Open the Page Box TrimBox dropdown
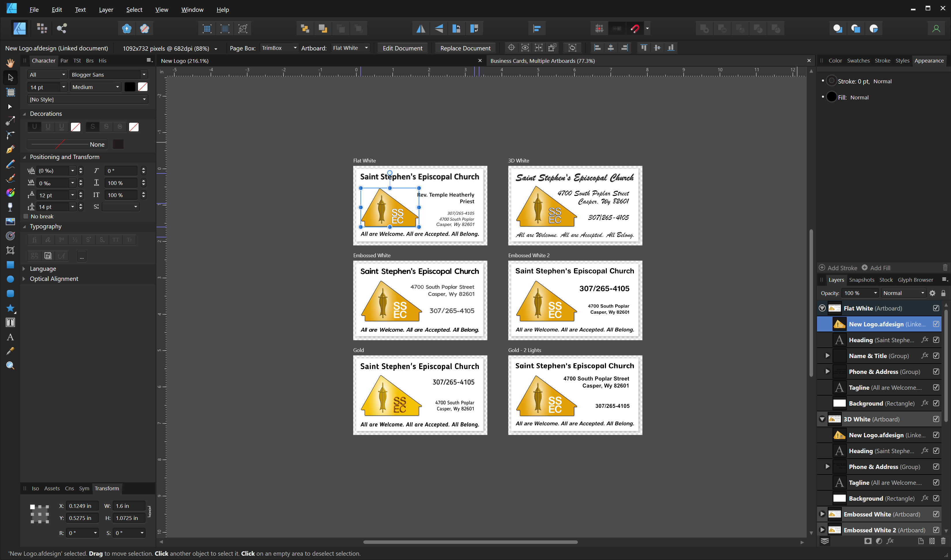This screenshot has height=560, width=951. [x=279, y=48]
